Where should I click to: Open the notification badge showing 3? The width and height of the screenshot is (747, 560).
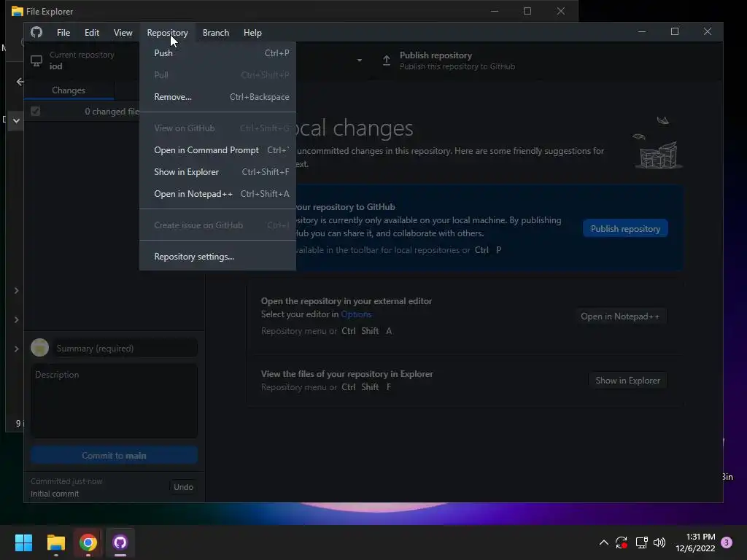tap(727, 542)
